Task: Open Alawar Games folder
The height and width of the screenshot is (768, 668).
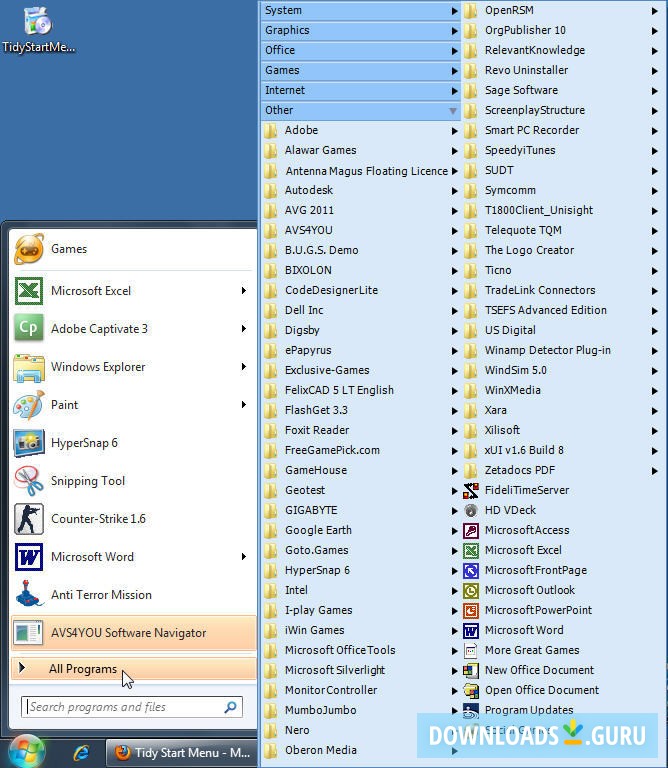Action: [x=361, y=150]
